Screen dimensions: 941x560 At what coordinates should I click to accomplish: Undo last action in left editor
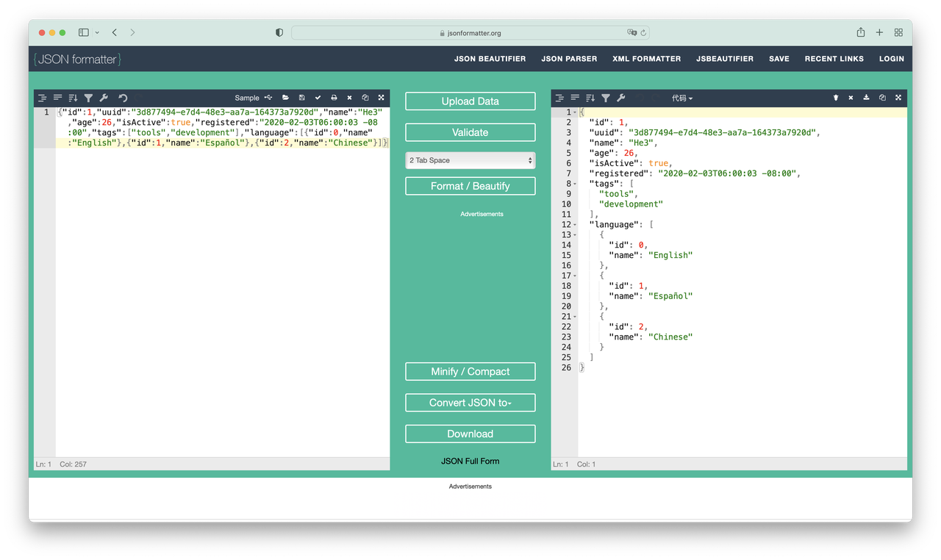coord(123,98)
